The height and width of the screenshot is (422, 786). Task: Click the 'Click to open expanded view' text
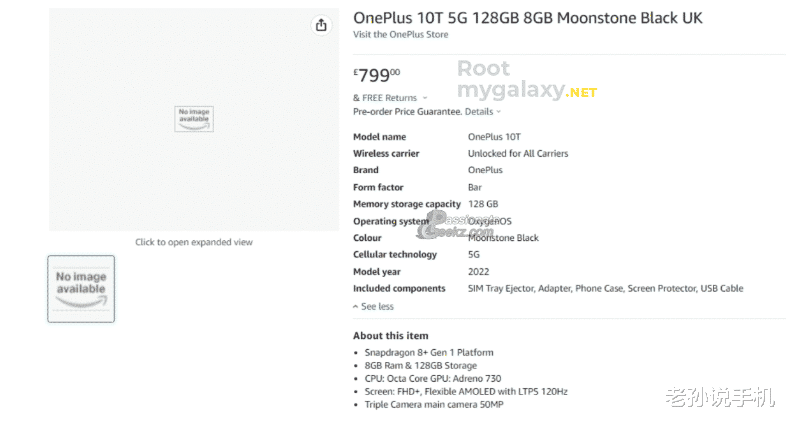tap(194, 242)
